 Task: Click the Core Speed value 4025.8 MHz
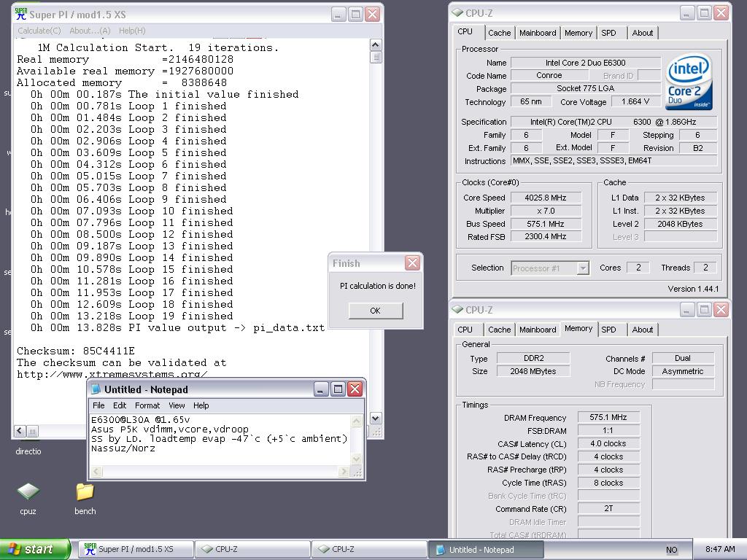click(546, 198)
